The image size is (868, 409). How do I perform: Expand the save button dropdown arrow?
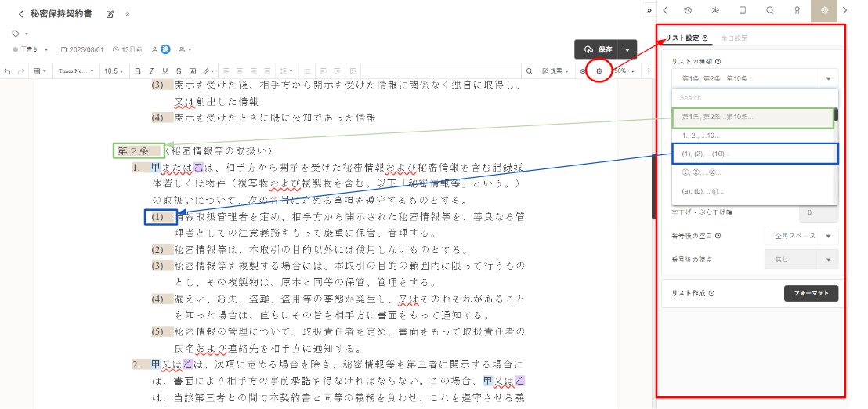point(627,49)
